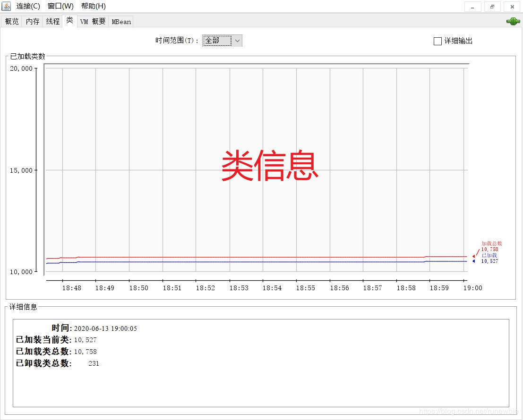
Task: Switch to the 概览 tab
Action: click(12, 21)
